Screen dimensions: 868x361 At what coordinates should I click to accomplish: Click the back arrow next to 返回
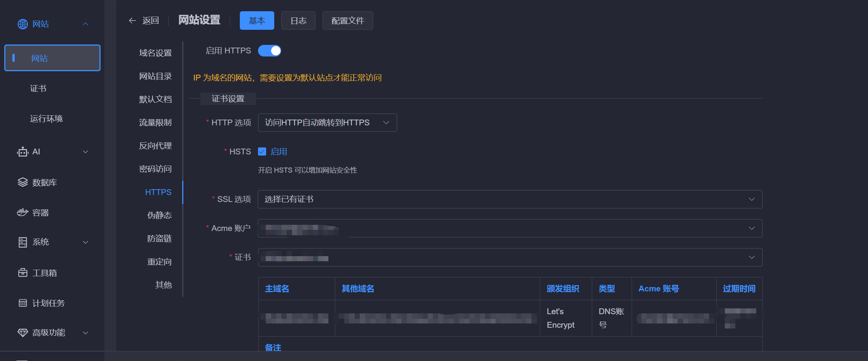[x=132, y=21]
